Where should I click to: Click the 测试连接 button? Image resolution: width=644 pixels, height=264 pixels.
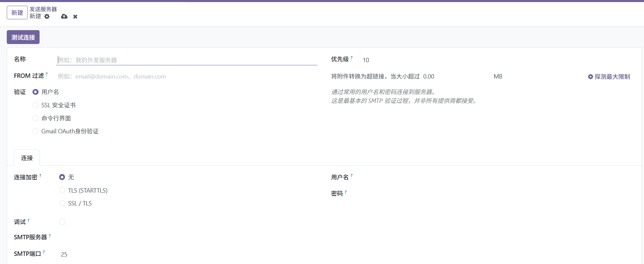coord(23,37)
